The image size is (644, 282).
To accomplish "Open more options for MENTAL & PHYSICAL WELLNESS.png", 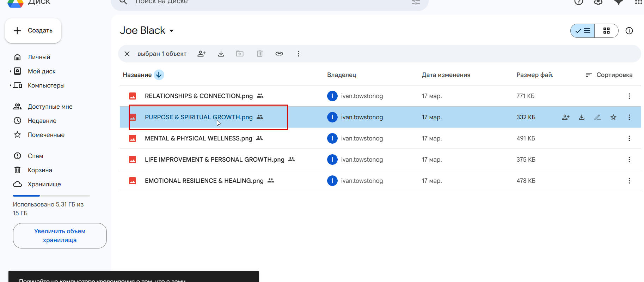I will pyautogui.click(x=629, y=138).
